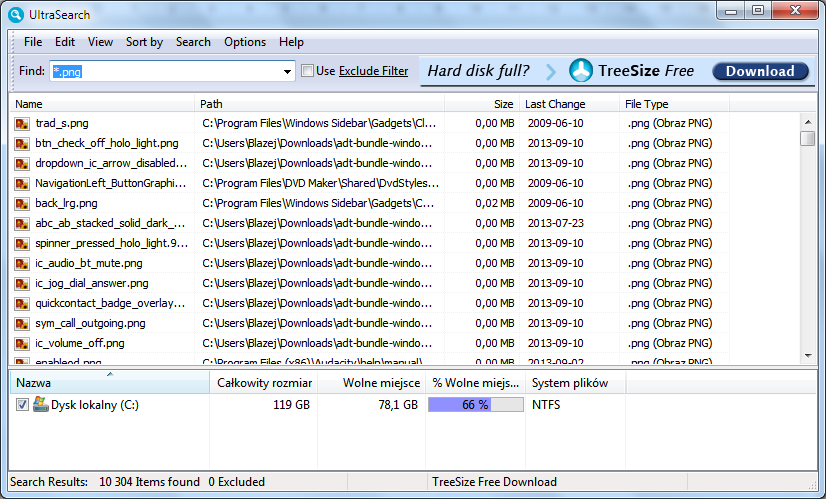The image size is (826, 499).
Task: Click file icon beside abc_ab_stacked_solid_dark row
Action: point(22,224)
